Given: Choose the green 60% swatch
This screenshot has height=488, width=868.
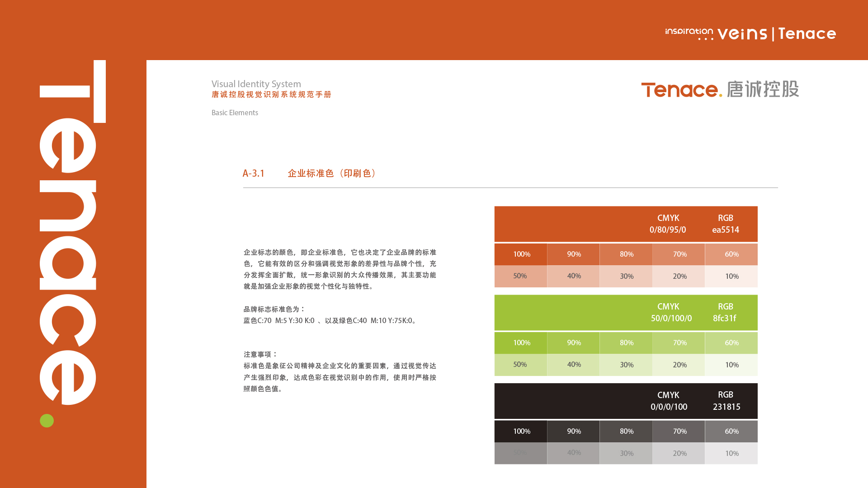Looking at the screenshot, I should click(731, 343).
